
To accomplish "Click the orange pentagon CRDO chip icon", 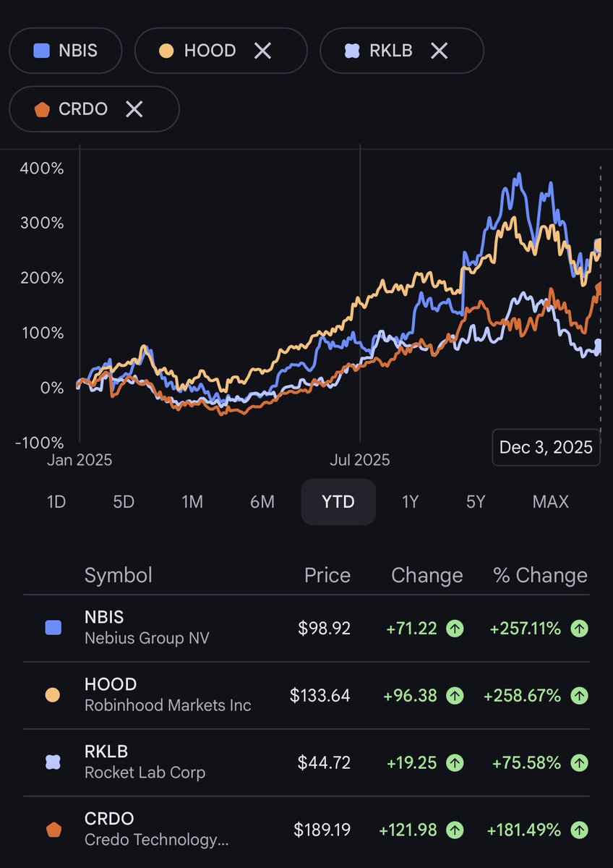I will [42, 109].
